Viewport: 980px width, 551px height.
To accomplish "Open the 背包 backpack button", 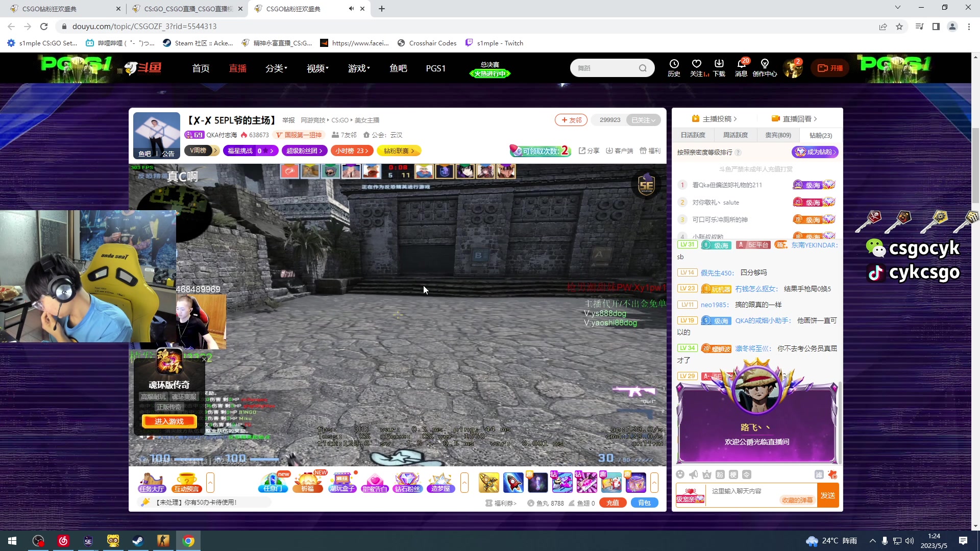I will coord(645,503).
